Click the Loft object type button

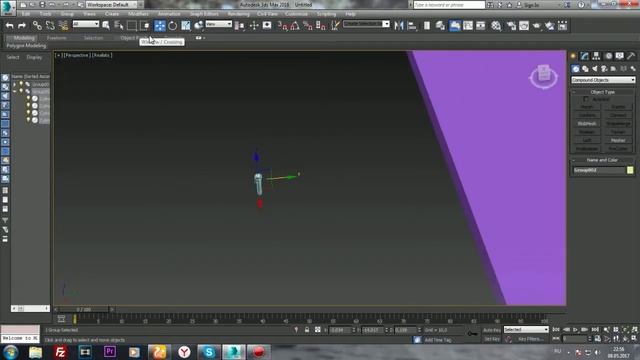pyautogui.click(x=587, y=140)
